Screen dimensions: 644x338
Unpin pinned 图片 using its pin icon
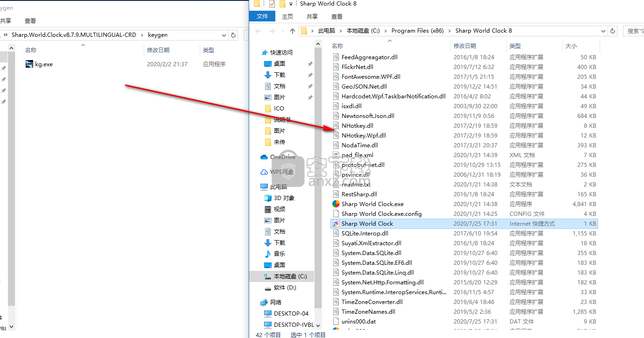click(310, 97)
